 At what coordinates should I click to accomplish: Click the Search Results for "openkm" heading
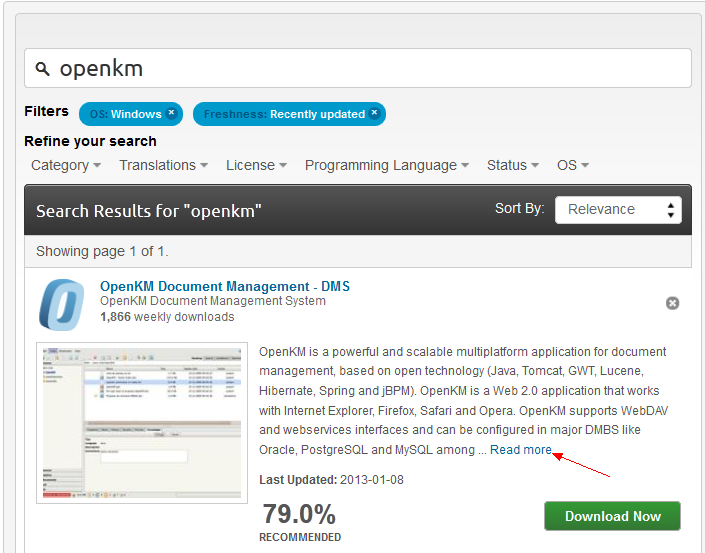point(148,211)
